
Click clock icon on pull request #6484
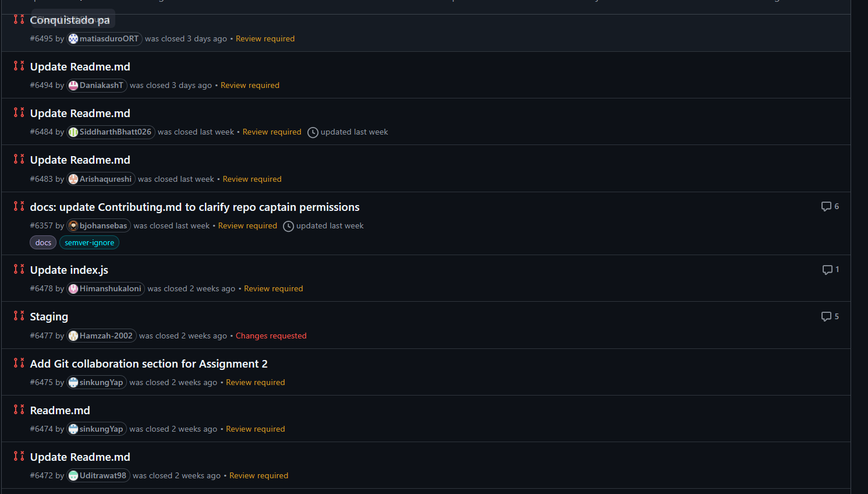313,132
